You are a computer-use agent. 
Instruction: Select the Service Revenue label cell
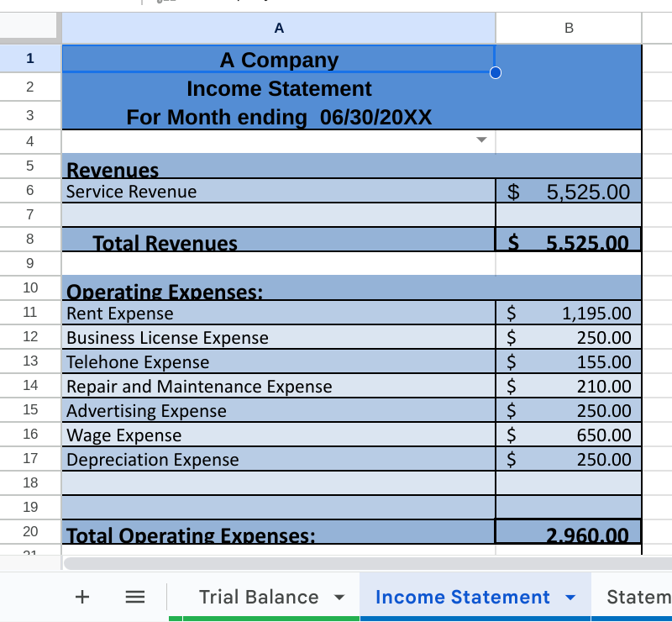tap(279, 191)
